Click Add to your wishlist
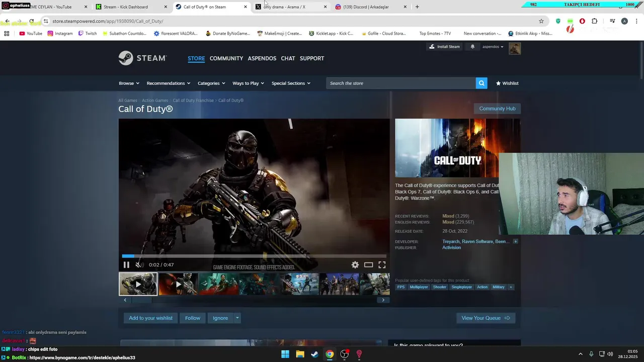Viewport: 644px width, 362px height. coord(150,318)
